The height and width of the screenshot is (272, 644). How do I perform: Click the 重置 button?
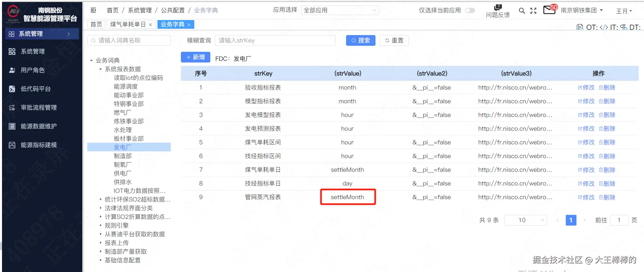pos(394,40)
